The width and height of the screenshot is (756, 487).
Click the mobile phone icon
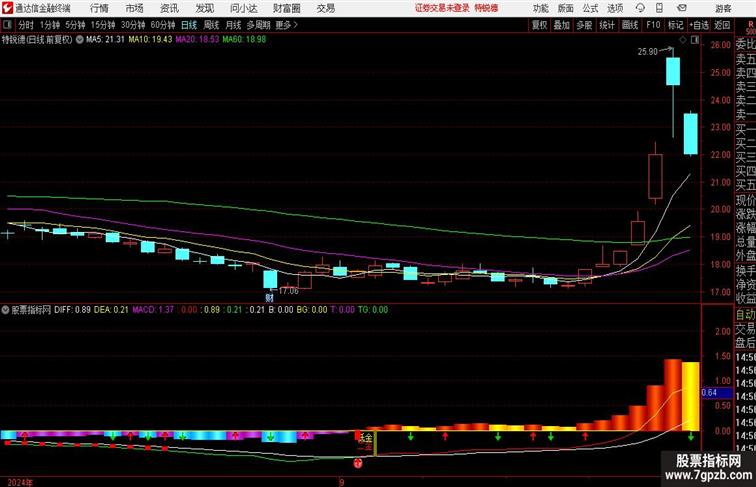coord(659,8)
